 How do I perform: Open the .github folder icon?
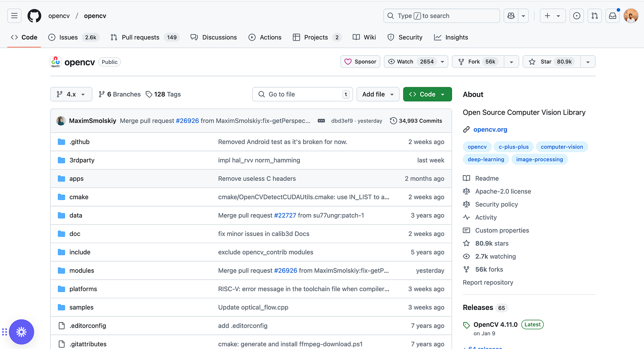click(x=62, y=142)
